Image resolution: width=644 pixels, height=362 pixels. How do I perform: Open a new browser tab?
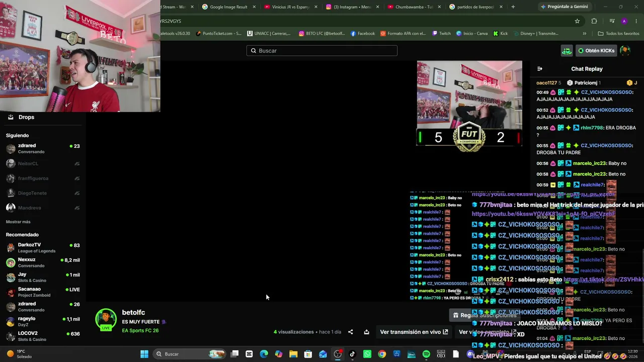coord(513,7)
